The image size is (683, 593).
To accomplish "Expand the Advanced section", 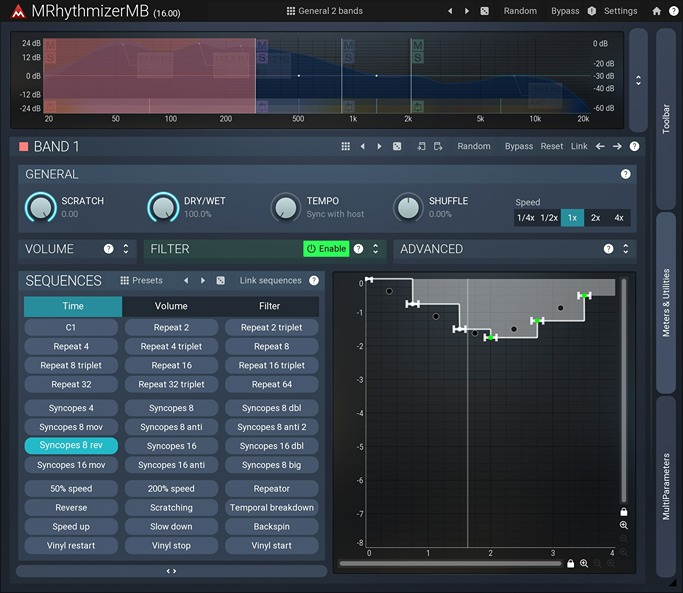I will [626, 249].
